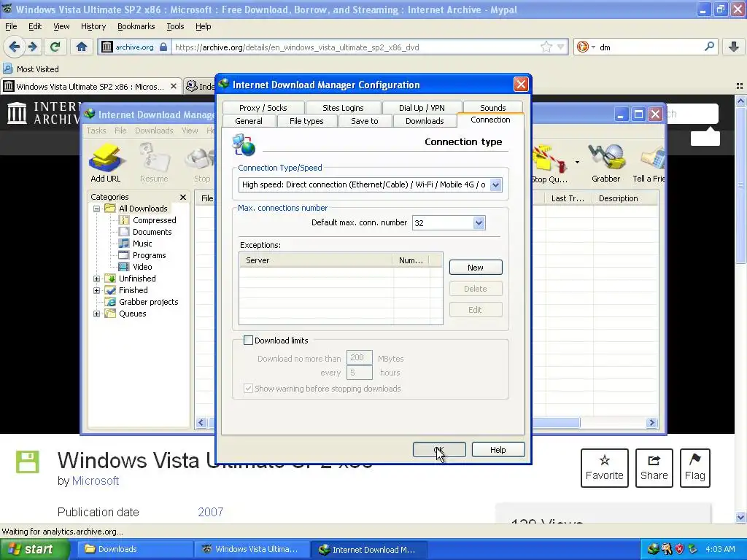Switch to the Save to tab
The height and width of the screenshot is (560, 747).
[x=365, y=121]
